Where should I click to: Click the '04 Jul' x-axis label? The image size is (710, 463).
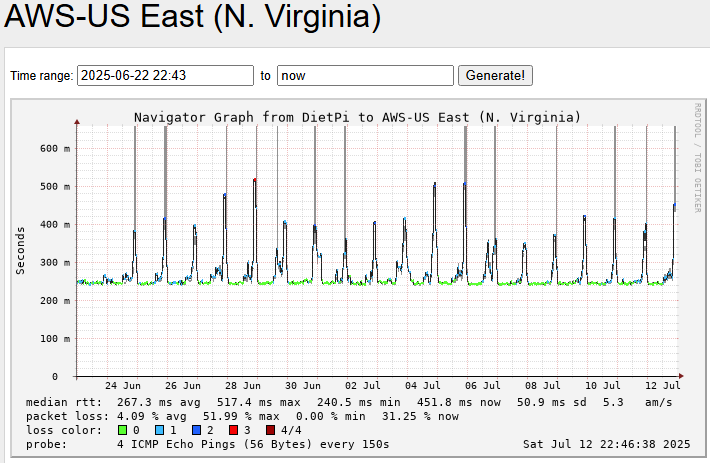[x=422, y=386]
